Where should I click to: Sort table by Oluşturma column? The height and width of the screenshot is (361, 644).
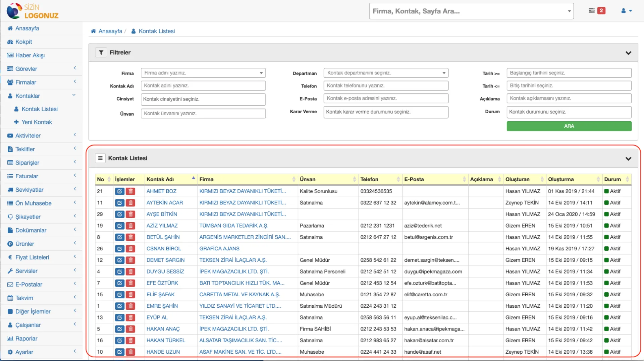click(x=574, y=179)
